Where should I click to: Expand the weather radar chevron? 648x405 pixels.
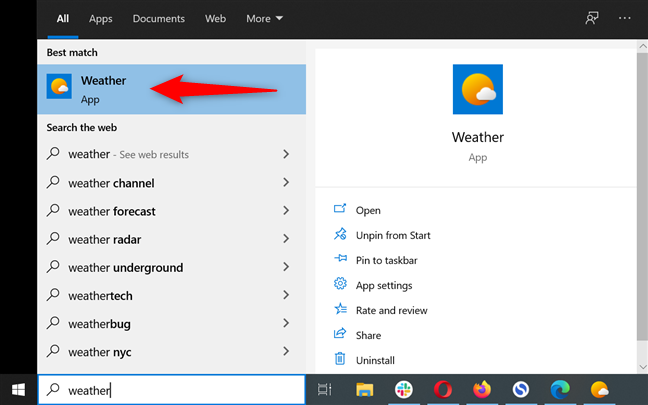click(x=286, y=238)
